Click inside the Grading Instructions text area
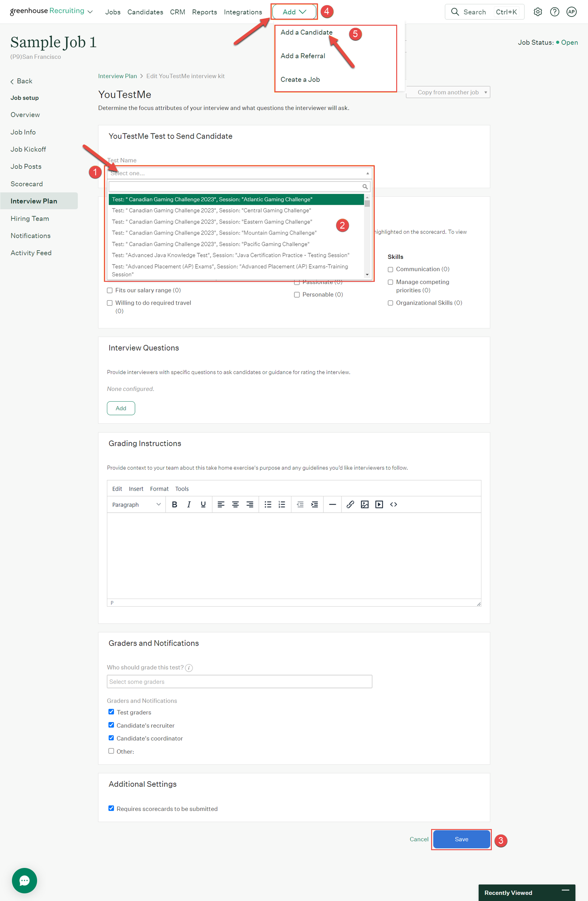Screen dimensions: 588x901 coord(294,555)
